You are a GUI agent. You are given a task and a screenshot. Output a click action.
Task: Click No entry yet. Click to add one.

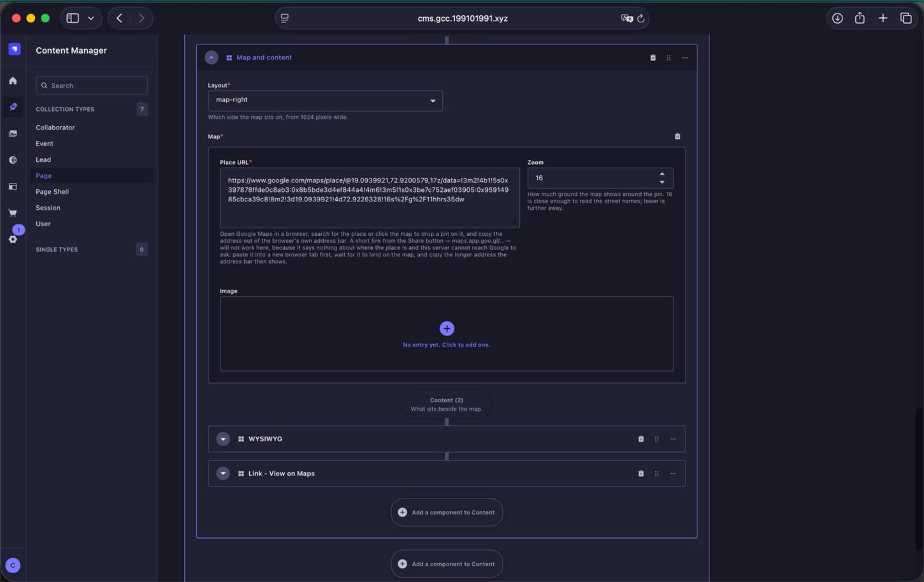[447, 345]
